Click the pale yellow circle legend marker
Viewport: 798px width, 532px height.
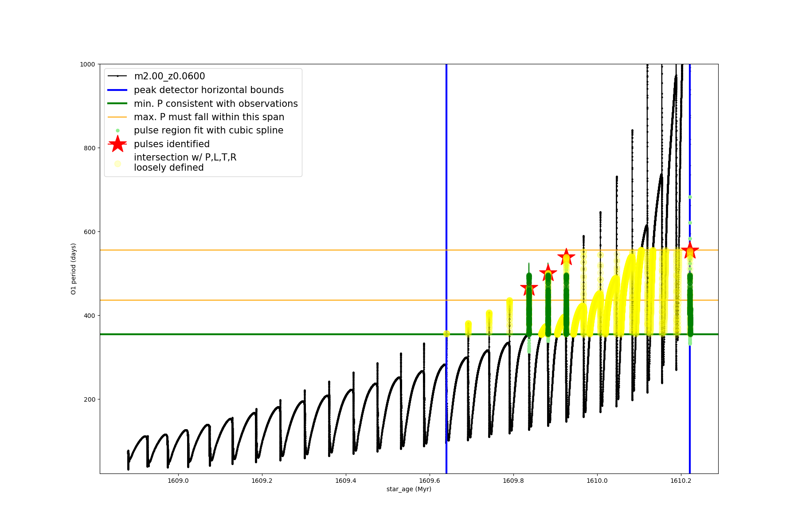[x=117, y=164]
